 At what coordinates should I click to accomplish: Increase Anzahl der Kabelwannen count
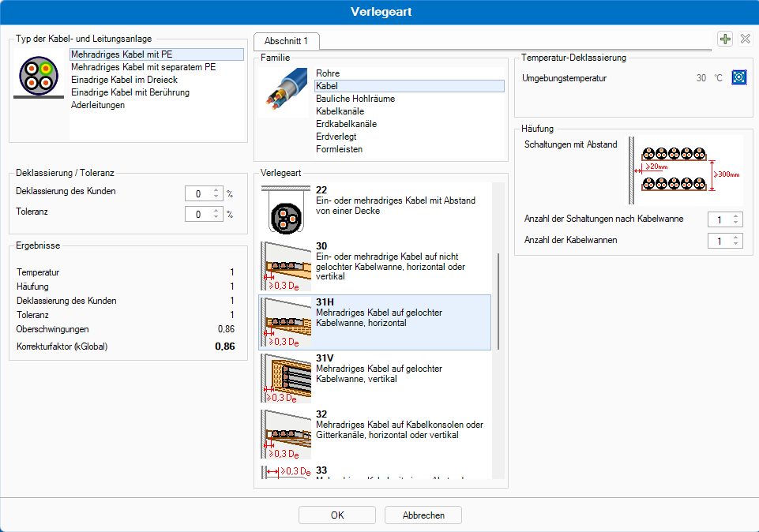(736, 237)
